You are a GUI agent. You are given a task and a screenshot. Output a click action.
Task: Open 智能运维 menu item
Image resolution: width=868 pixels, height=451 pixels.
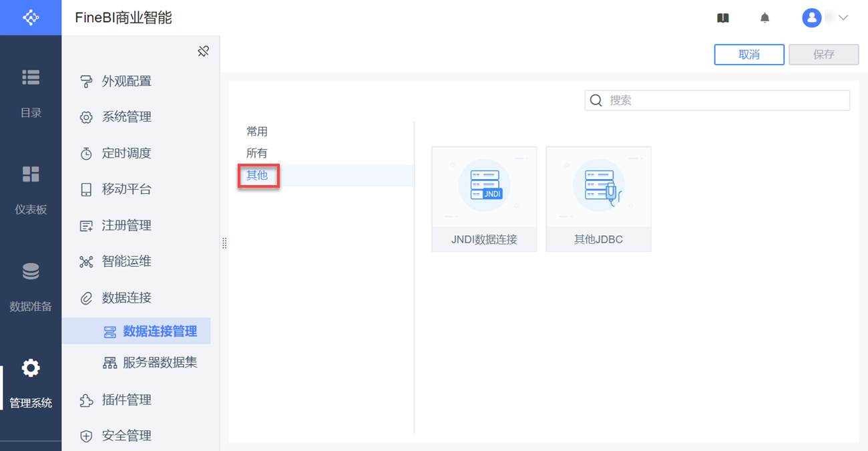[136, 261]
